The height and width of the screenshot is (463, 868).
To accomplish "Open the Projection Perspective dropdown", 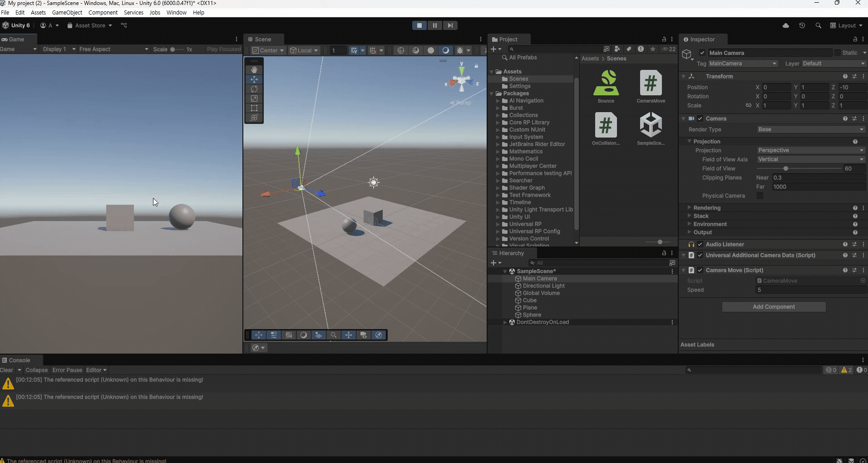I will (811, 150).
